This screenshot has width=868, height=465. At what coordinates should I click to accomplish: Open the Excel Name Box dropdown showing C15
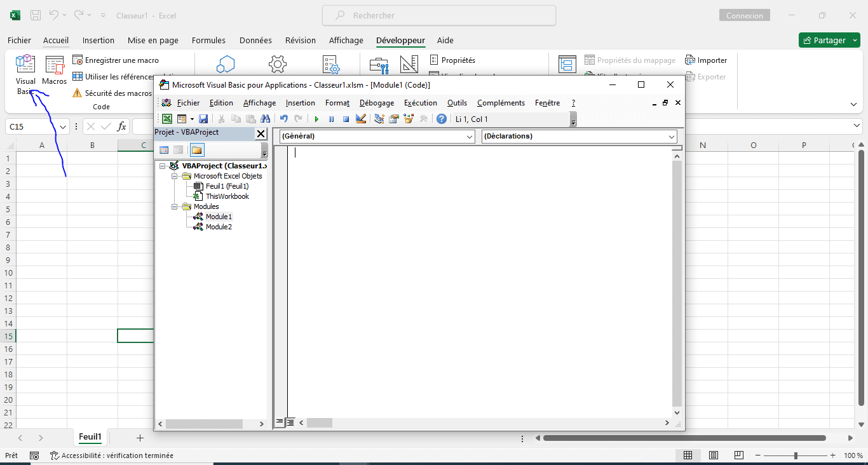coord(63,127)
